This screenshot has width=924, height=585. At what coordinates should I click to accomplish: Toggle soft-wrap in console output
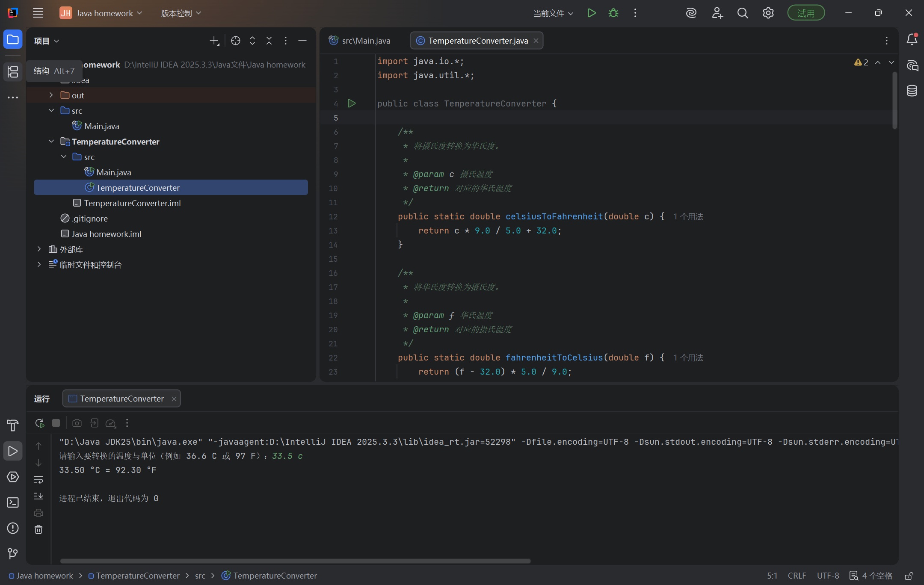click(38, 479)
